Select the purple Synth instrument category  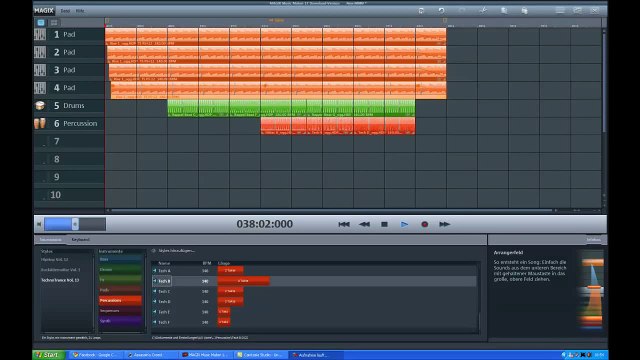coord(120,321)
